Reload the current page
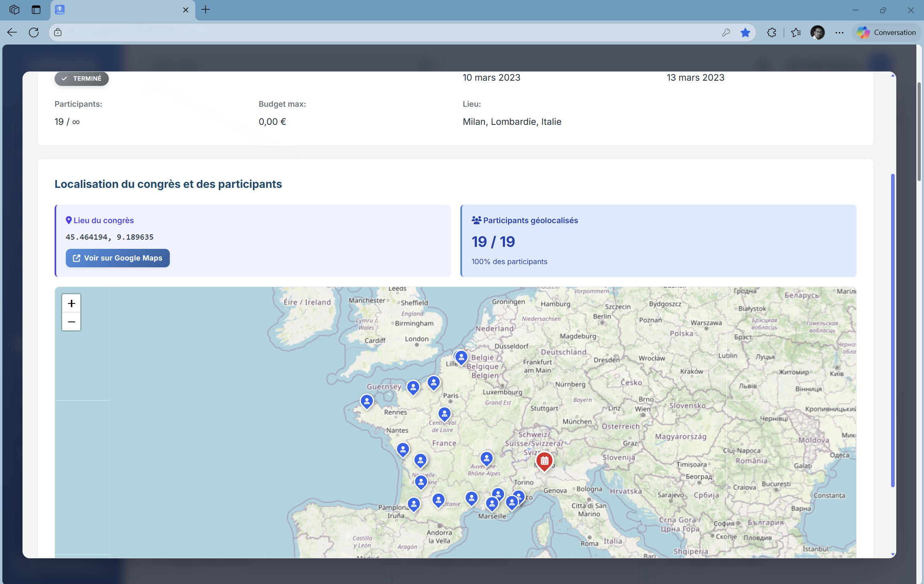This screenshot has height=584, width=924. coord(34,32)
